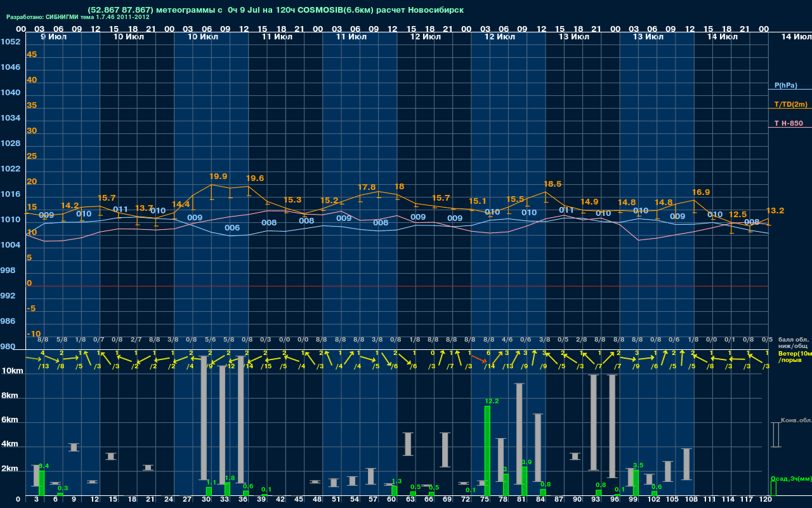Click the pressure axis label 1052
Viewport: 812px width, 508px height.
10,42
